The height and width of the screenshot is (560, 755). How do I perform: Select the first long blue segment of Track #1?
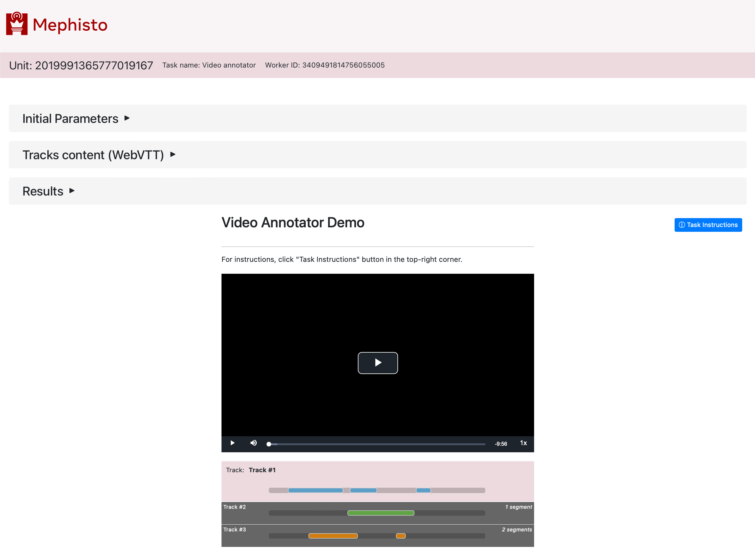click(x=316, y=490)
